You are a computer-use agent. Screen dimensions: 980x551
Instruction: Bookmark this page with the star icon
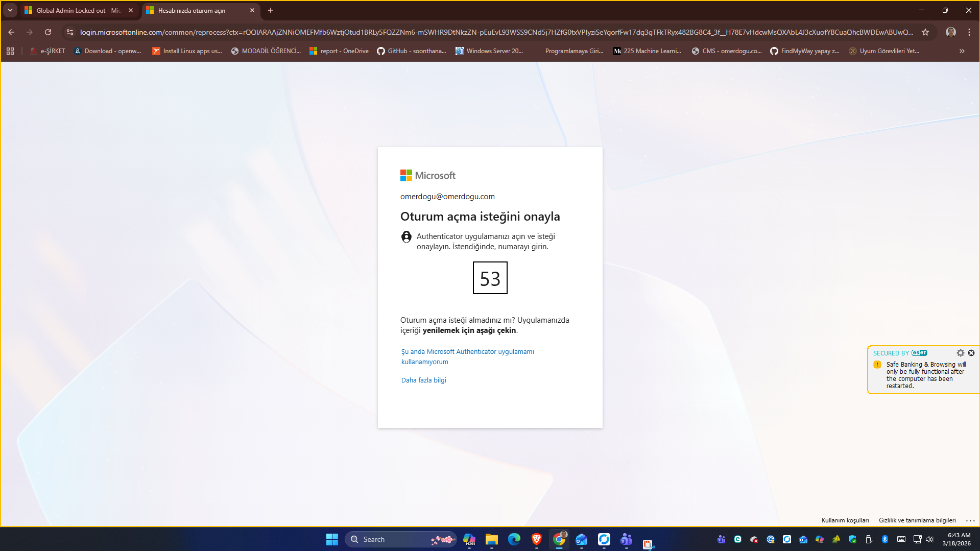point(925,32)
